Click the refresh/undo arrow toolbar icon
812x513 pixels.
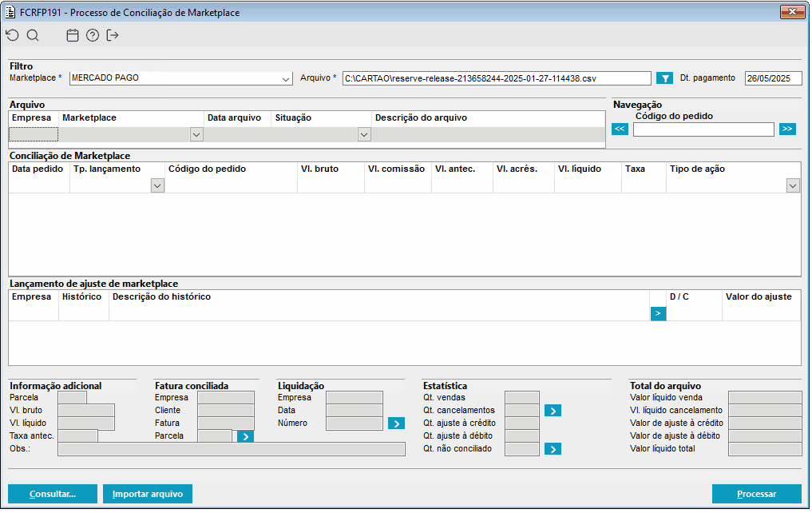(x=13, y=35)
